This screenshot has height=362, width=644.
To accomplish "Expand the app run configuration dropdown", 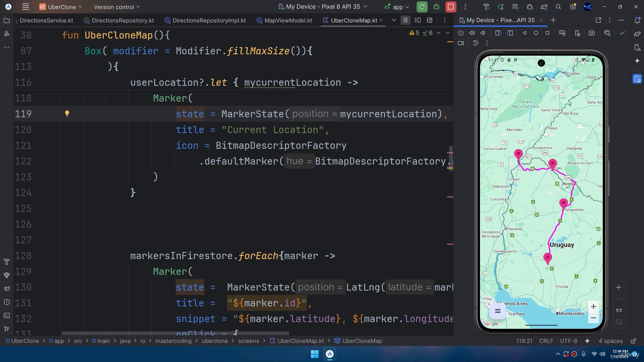I will 397,7.
